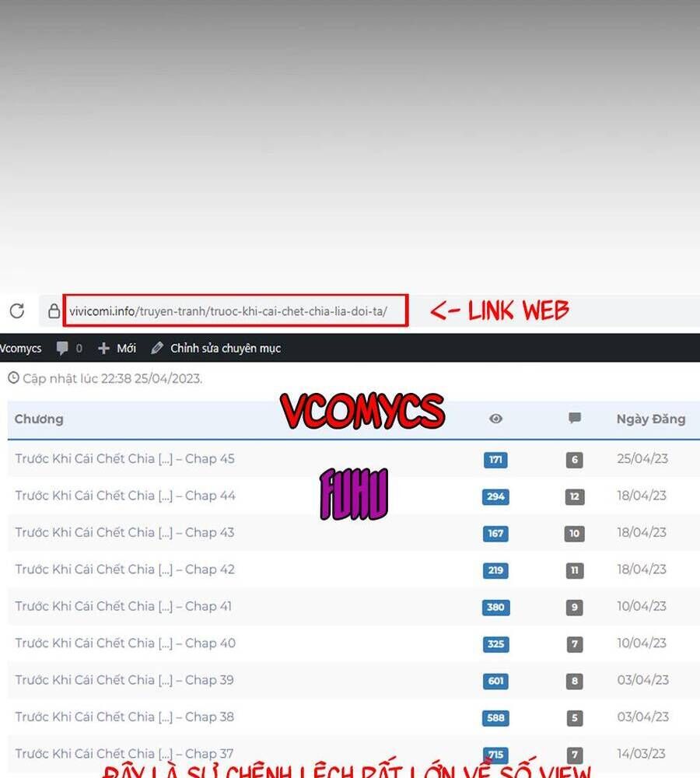Click the clock icon beside update time
The height and width of the screenshot is (778, 700).
pyautogui.click(x=13, y=378)
